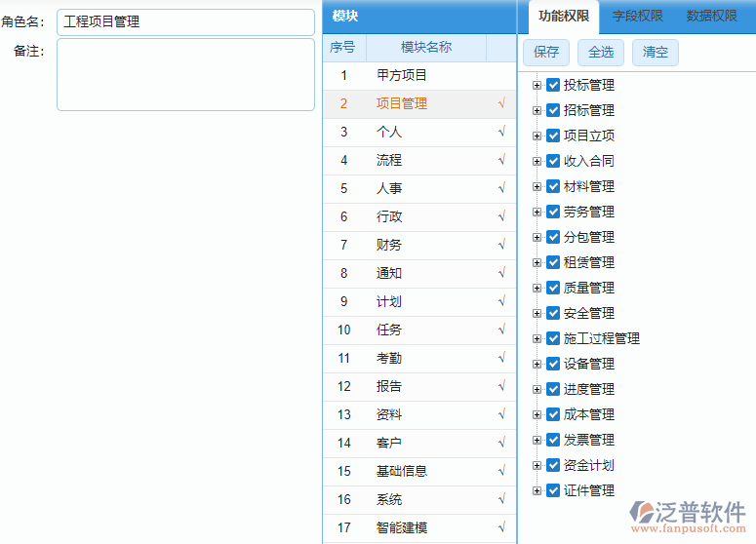This screenshot has height=544, width=756.
Task: Expand the 证件管理 tree node
Action: [x=537, y=490]
